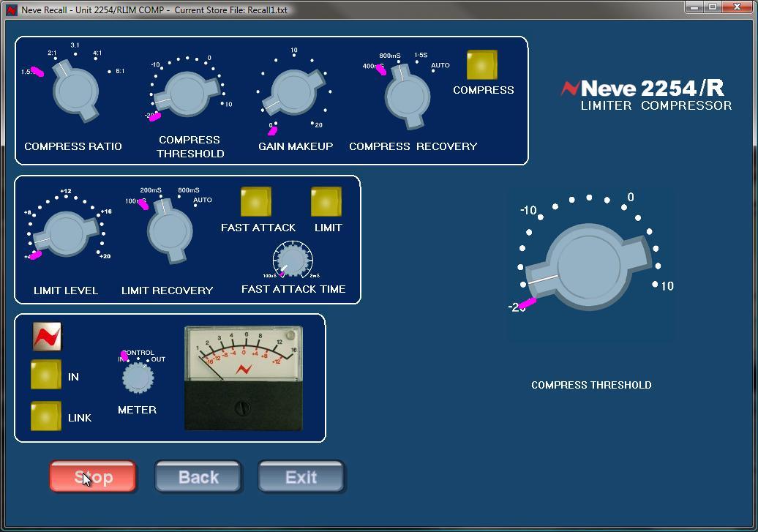
Task: Toggle the yellow LINK button
Action: pos(46,416)
